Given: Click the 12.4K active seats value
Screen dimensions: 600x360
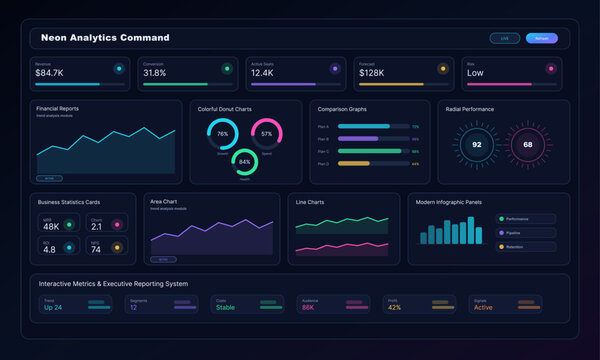Looking at the screenshot, I should coord(262,73).
